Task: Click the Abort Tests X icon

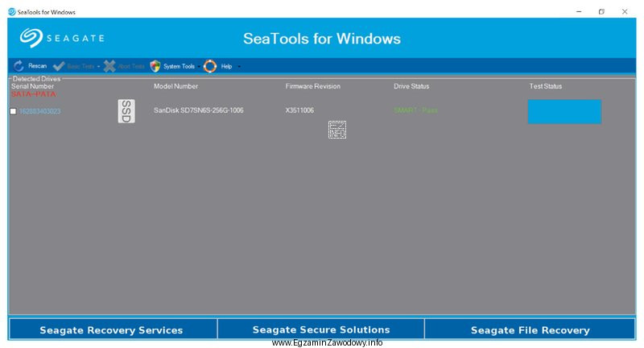Action: [x=109, y=66]
